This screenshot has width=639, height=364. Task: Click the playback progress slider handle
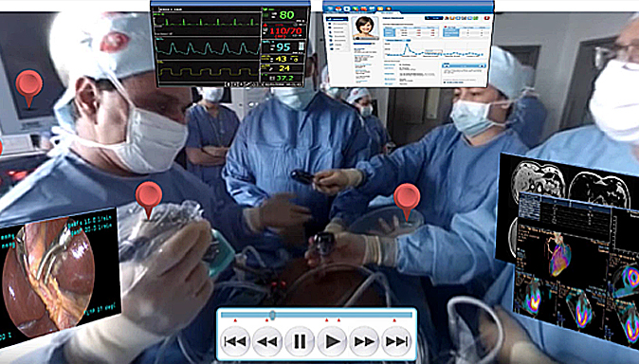273,315
